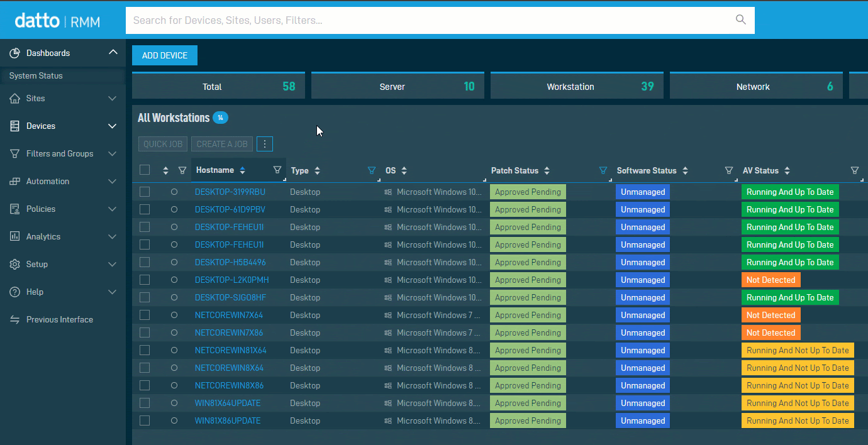Open the AV Status column filter
The height and width of the screenshot is (445, 868).
point(855,170)
